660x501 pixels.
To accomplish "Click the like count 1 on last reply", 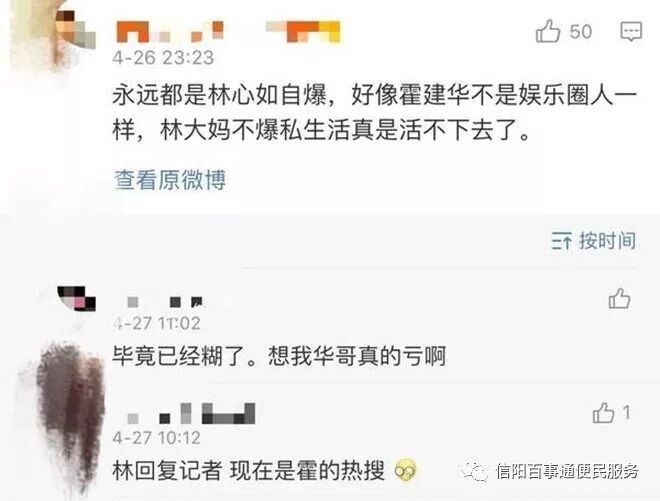I will pyautogui.click(x=627, y=412).
